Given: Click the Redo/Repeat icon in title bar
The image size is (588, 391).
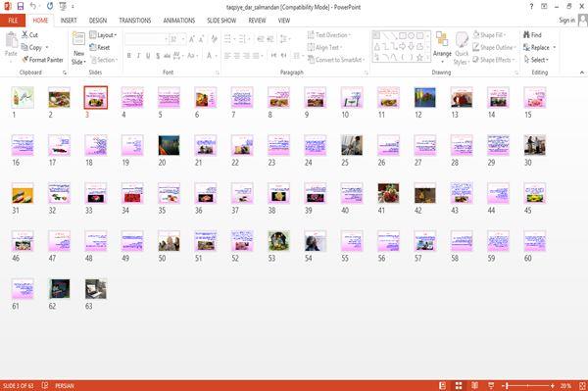Looking at the screenshot, I should (x=50, y=7).
